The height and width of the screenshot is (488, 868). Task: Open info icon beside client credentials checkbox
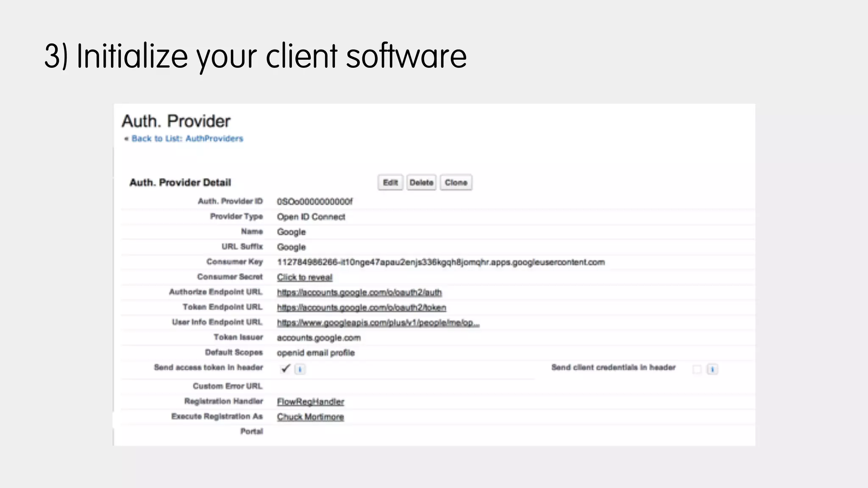(712, 369)
